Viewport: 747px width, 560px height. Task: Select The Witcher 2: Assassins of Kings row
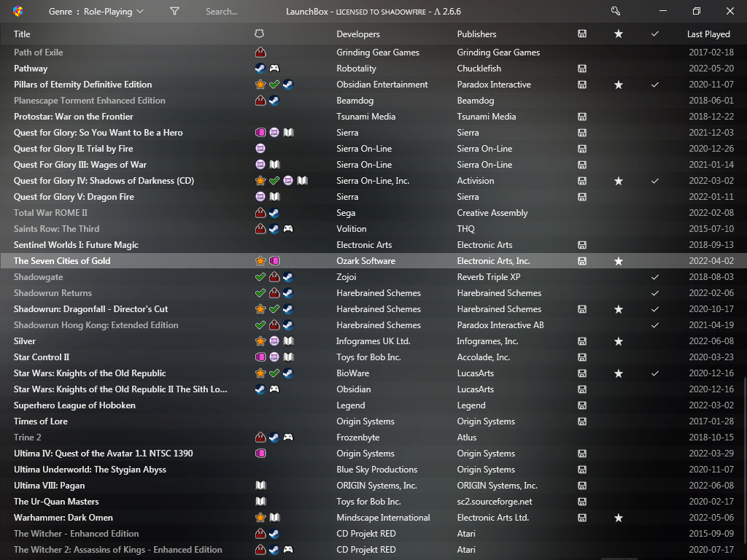click(373, 550)
